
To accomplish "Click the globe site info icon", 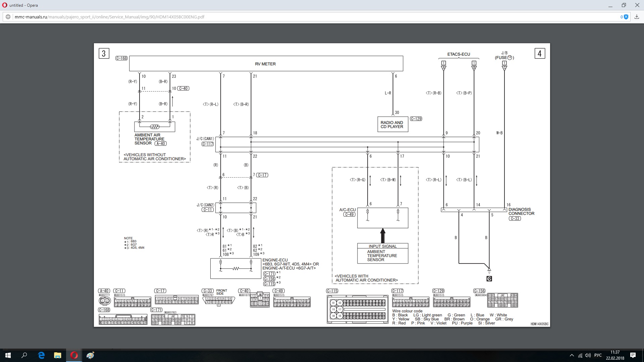I will [x=8, y=17].
